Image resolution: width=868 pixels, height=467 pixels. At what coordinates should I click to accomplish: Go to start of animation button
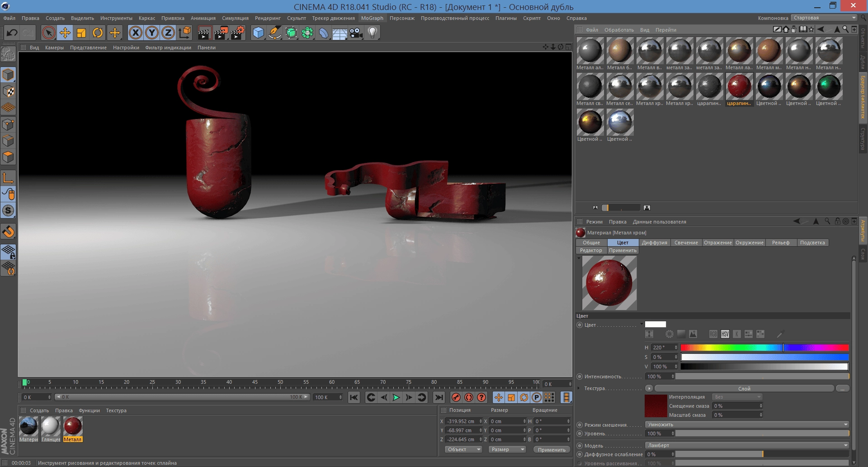[x=354, y=397]
